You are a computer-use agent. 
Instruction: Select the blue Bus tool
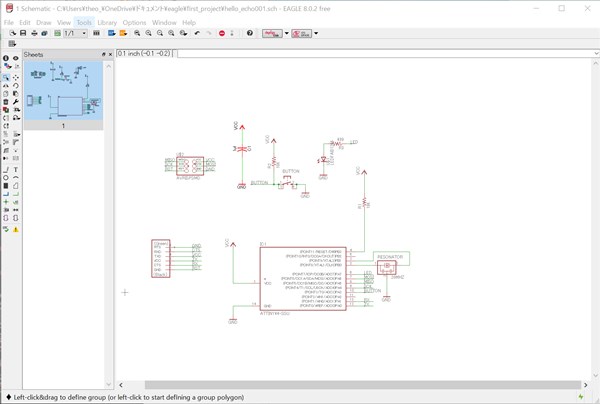point(6,194)
